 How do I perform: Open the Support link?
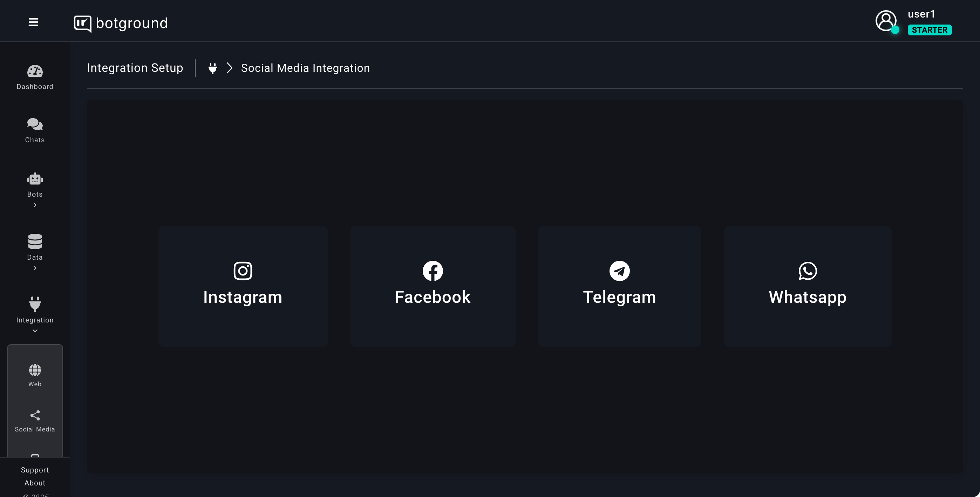35,470
